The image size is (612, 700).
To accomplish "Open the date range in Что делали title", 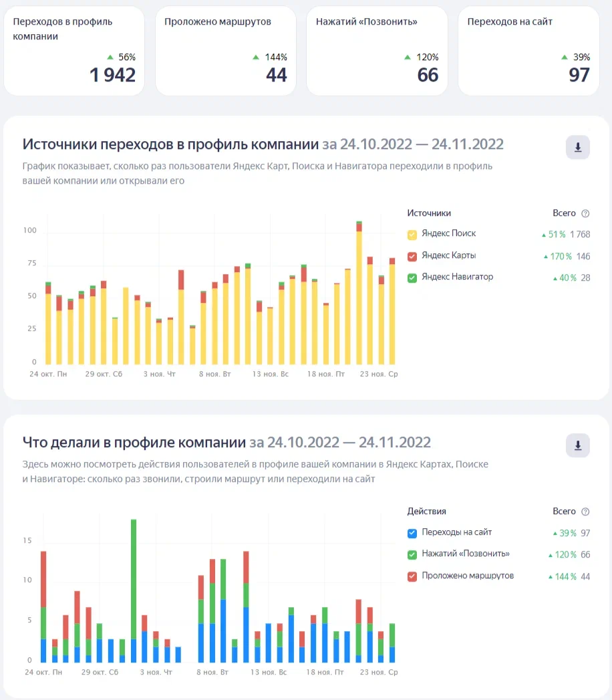I will (340, 443).
